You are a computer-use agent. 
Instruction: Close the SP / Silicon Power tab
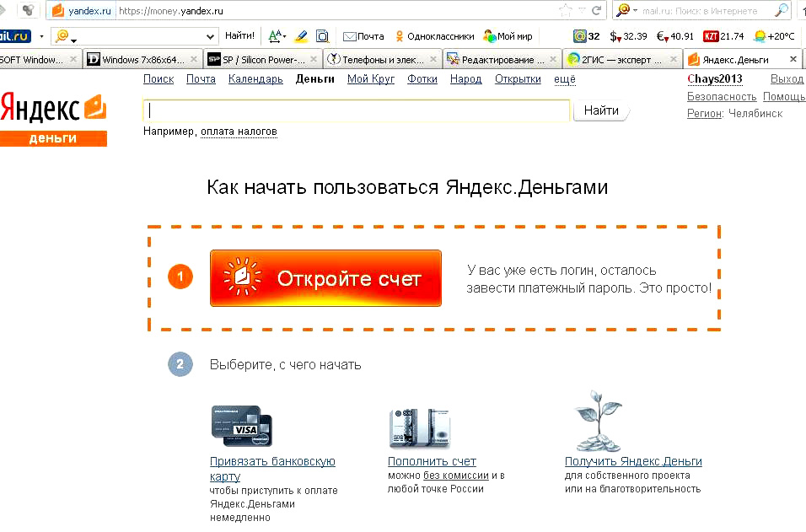coord(314,59)
